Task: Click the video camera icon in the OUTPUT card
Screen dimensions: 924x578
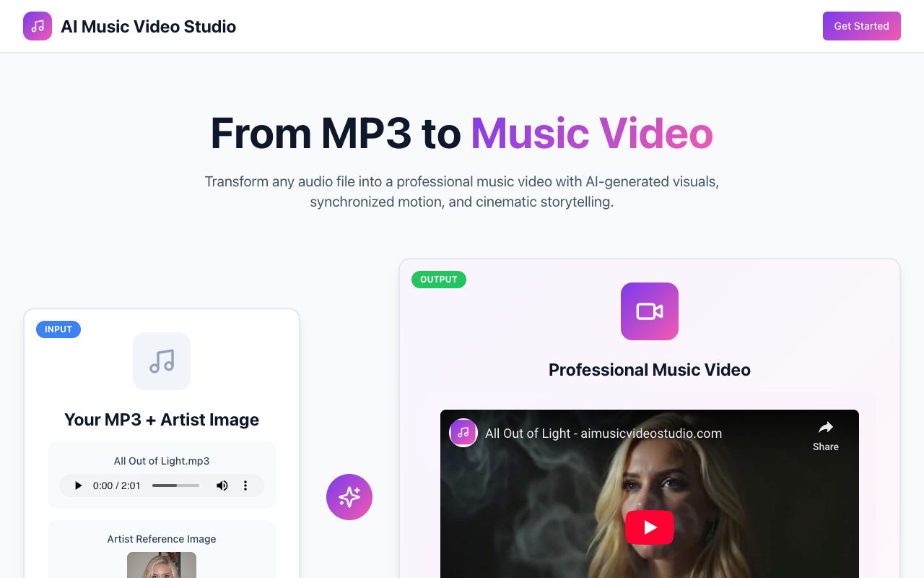Action: click(649, 311)
